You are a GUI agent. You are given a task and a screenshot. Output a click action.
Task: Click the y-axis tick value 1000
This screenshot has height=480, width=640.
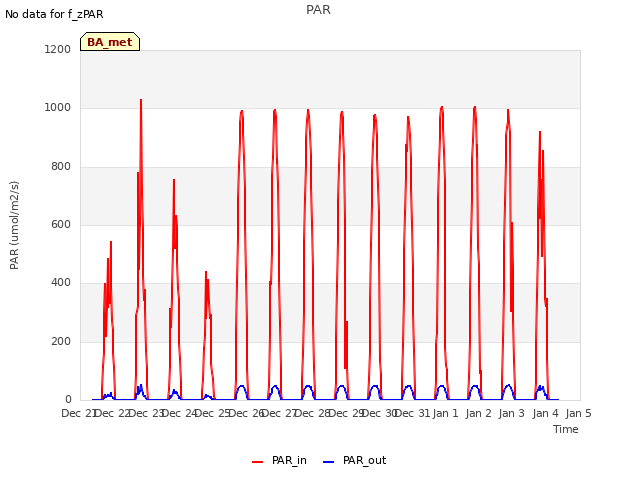[x=58, y=108]
